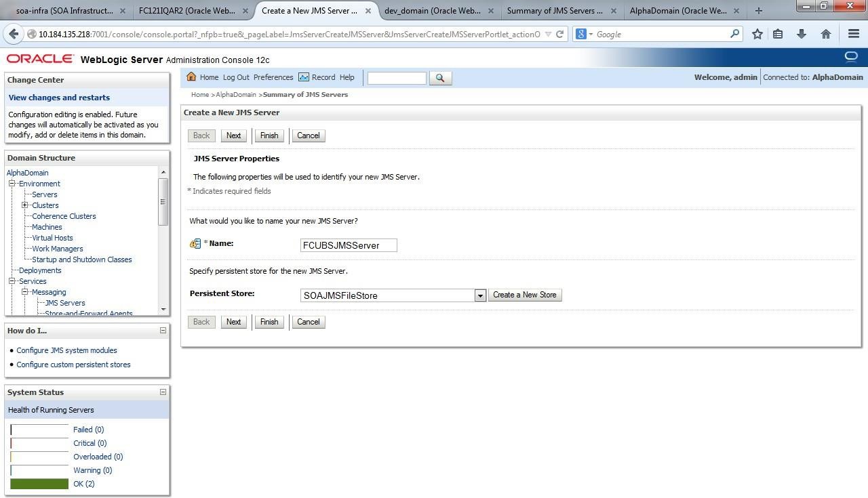Click the bottom Finish button

pos(269,322)
